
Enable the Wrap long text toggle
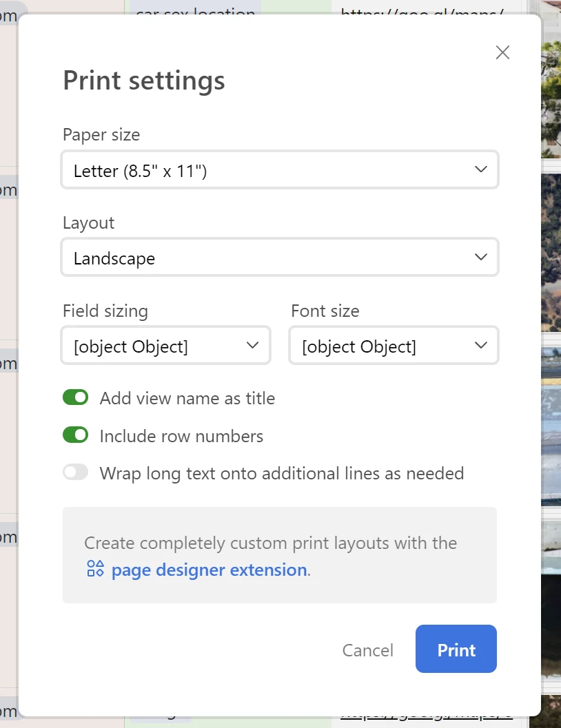tap(76, 472)
